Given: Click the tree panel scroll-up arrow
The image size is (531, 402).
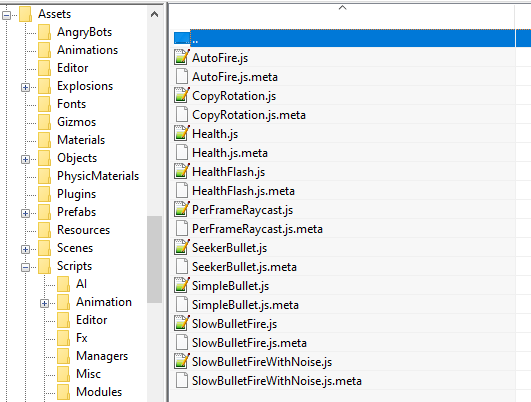Looking at the screenshot, I should pos(154,14).
